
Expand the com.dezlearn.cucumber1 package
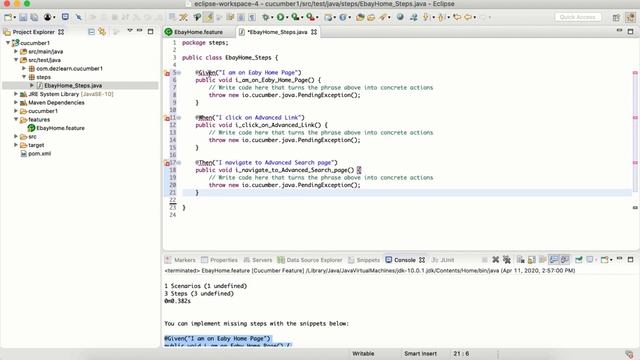click(x=24, y=68)
